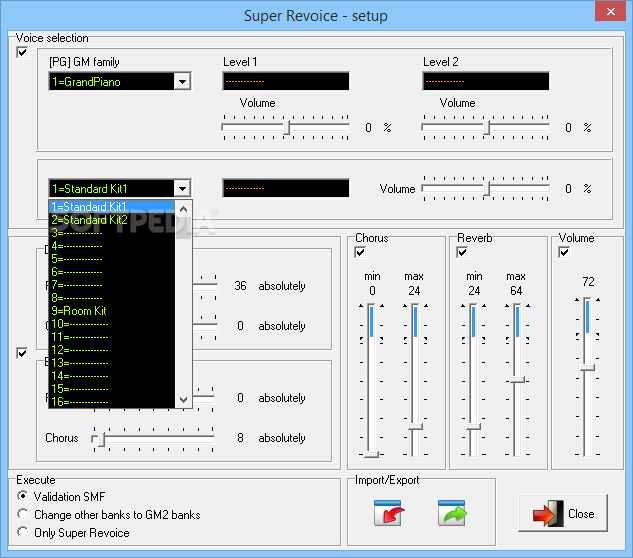
Task: Click the drum kit voice display field
Action: pos(286,189)
